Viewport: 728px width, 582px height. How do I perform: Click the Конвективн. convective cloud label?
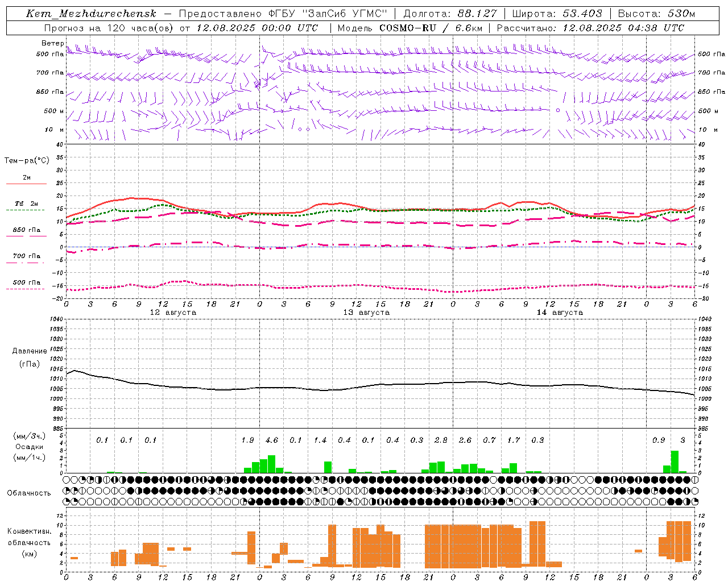[x=30, y=531]
